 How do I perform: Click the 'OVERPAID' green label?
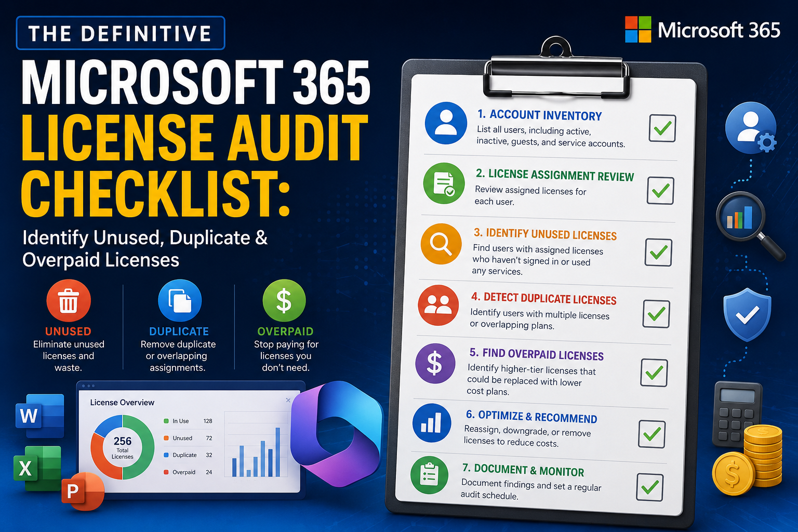285,331
